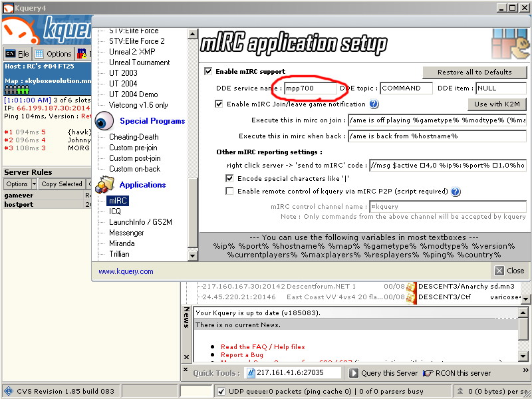The width and height of the screenshot is (532, 399).
Task: Click the Applications category icon
Action: coord(104,185)
